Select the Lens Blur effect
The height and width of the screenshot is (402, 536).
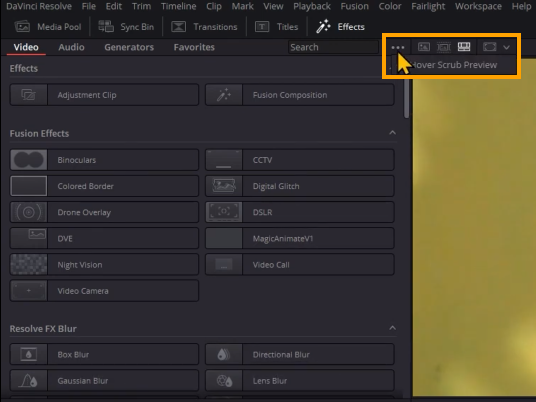pyautogui.click(x=300, y=380)
